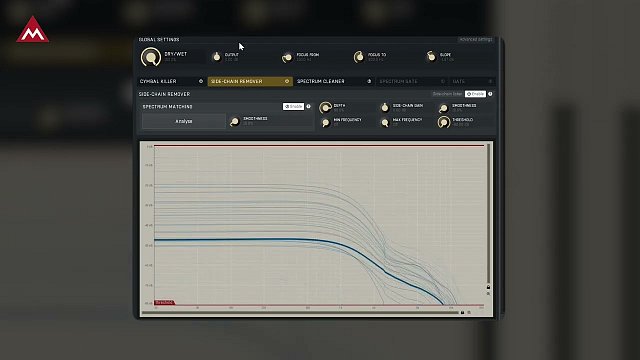
Task: Toggle power icon on Gate tab
Action: (491, 81)
